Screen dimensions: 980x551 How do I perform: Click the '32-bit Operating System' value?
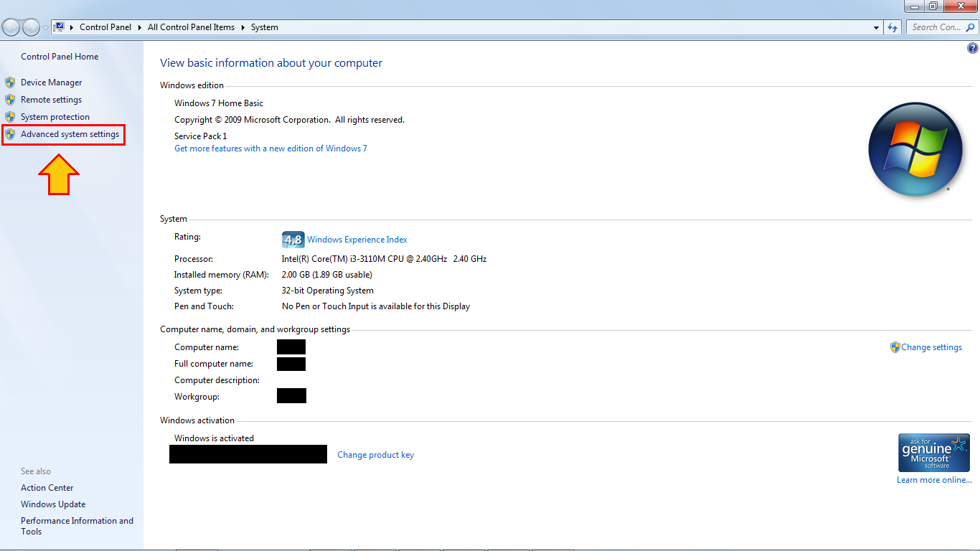pyautogui.click(x=327, y=291)
